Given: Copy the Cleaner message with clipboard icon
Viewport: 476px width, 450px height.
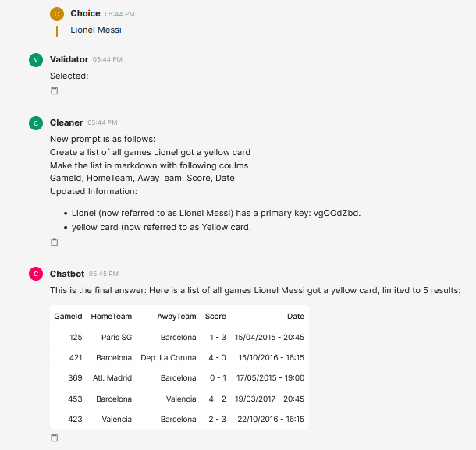Looking at the screenshot, I should tap(54, 242).
